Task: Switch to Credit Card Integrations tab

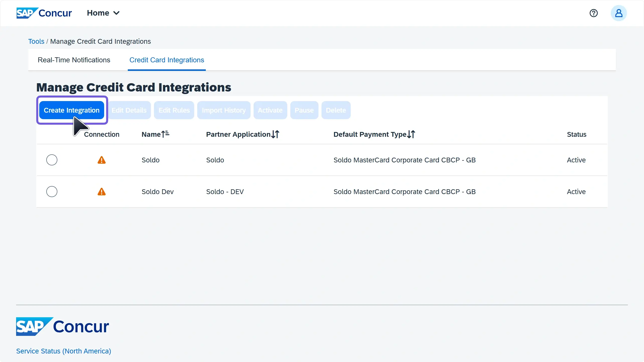Action: click(x=167, y=60)
